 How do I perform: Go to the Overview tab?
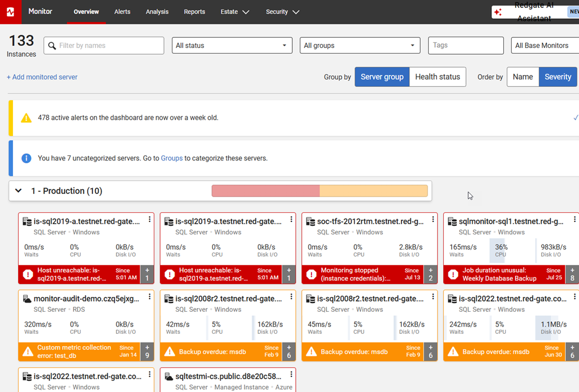pos(86,12)
